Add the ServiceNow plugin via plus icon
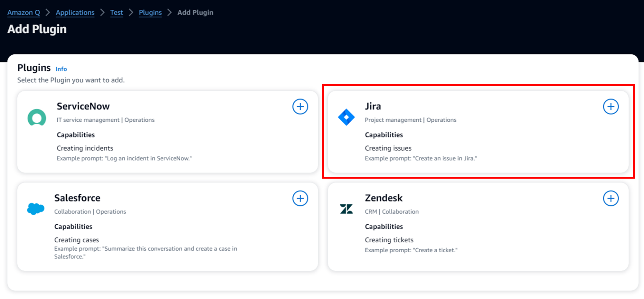The image size is (644, 299). [x=300, y=107]
